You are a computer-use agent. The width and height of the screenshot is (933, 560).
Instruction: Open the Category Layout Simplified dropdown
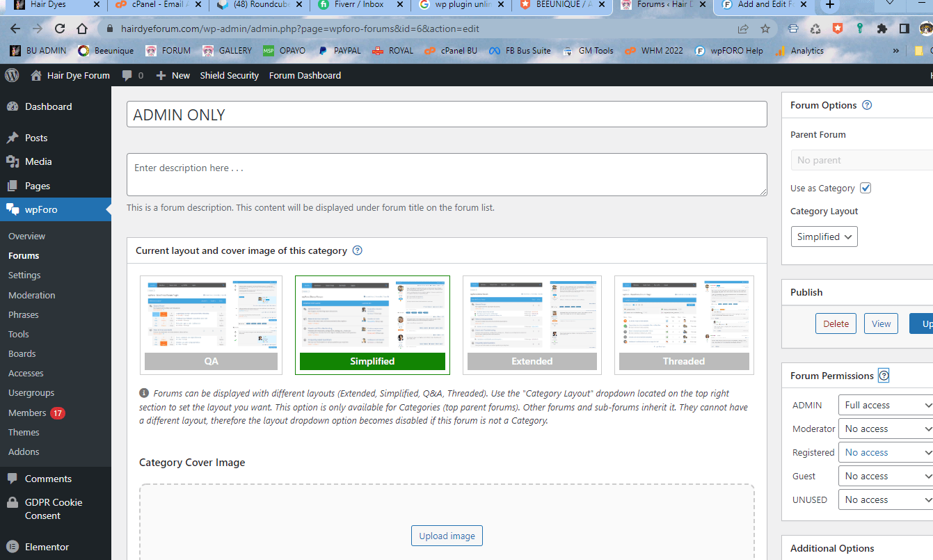point(824,236)
